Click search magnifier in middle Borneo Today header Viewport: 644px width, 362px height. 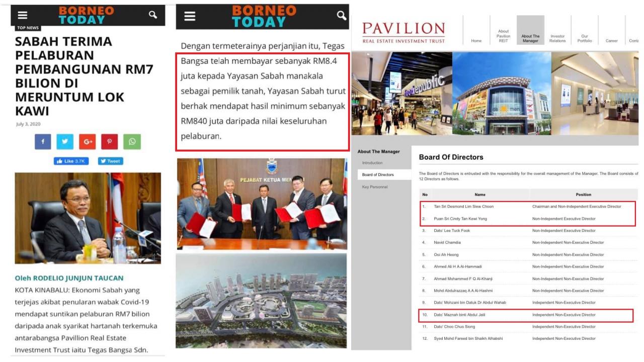tap(342, 16)
